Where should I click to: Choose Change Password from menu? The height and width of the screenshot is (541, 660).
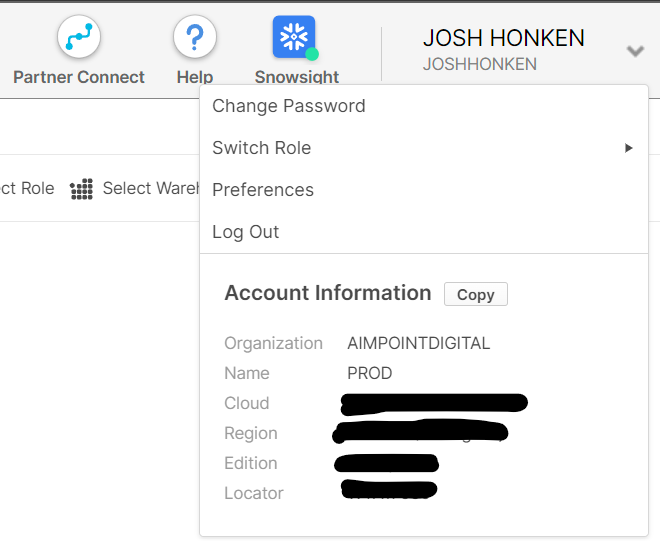(424, 106)
